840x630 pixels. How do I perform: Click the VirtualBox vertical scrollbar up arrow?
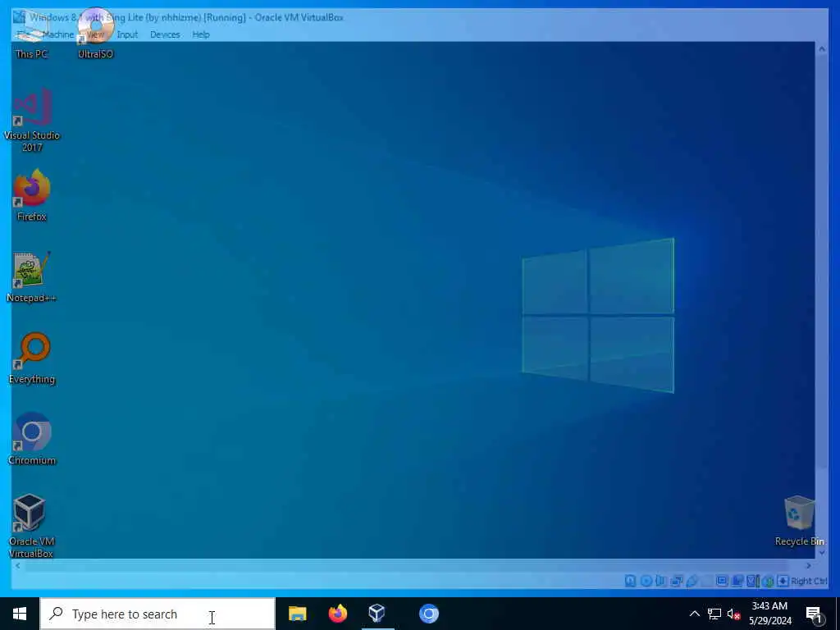(x=822, y=48)
